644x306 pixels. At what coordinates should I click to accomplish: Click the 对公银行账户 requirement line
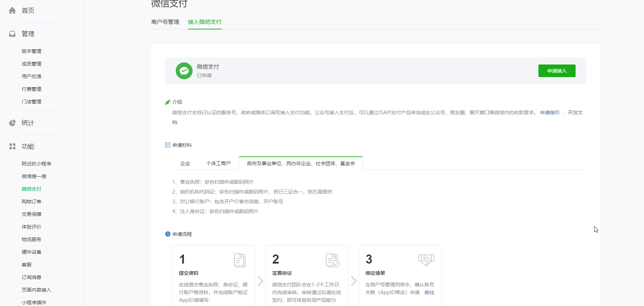pos(228,202)
